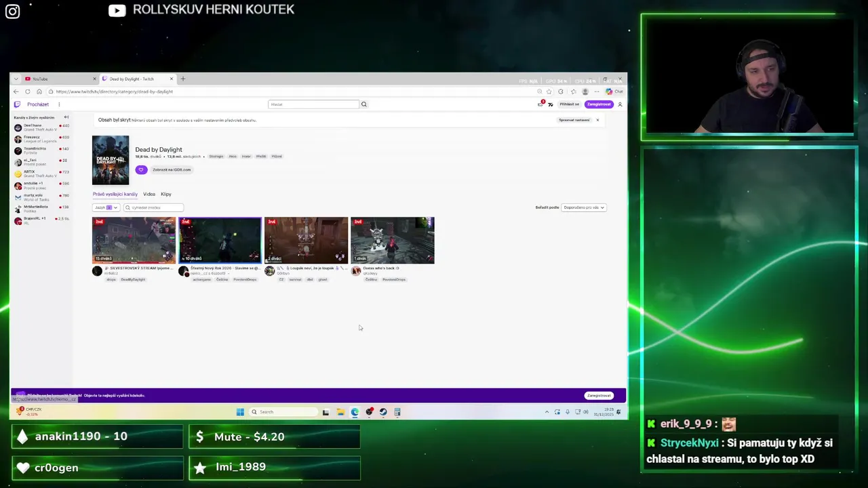Switch to the Videa tab

(149, 195)
